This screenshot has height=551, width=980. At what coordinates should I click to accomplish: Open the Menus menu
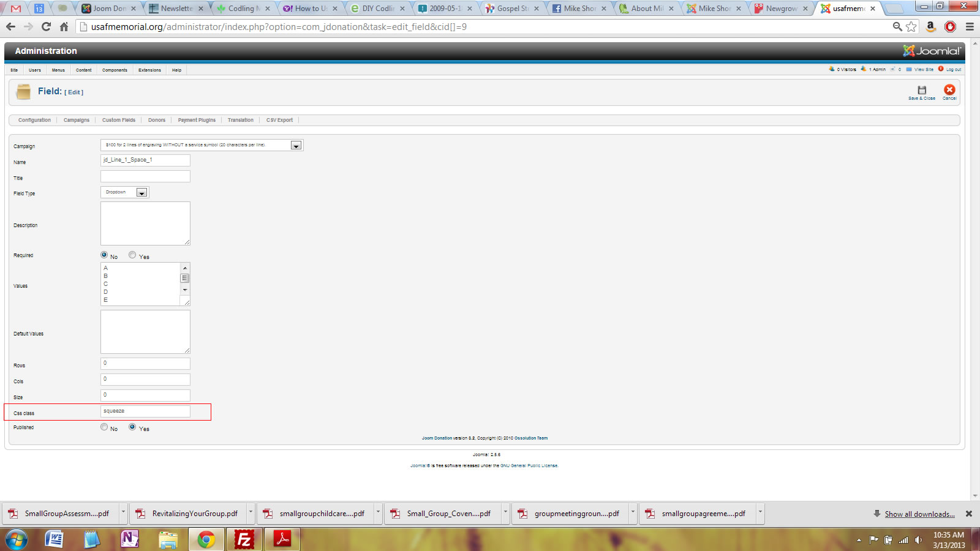click(x=58, y=70)
